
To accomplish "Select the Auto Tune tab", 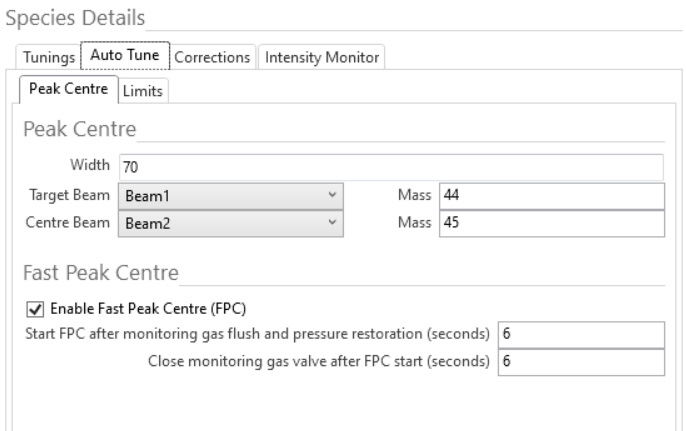I will [126, 57].
